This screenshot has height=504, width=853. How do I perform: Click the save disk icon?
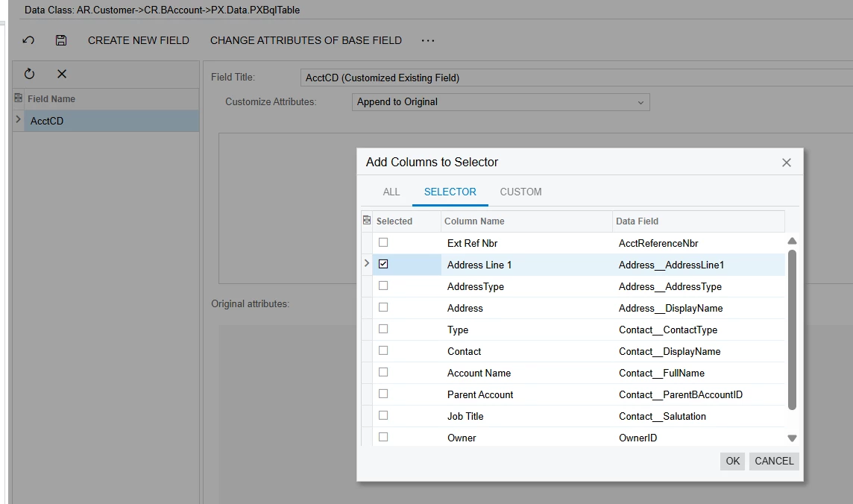click(x=61, y=40)
